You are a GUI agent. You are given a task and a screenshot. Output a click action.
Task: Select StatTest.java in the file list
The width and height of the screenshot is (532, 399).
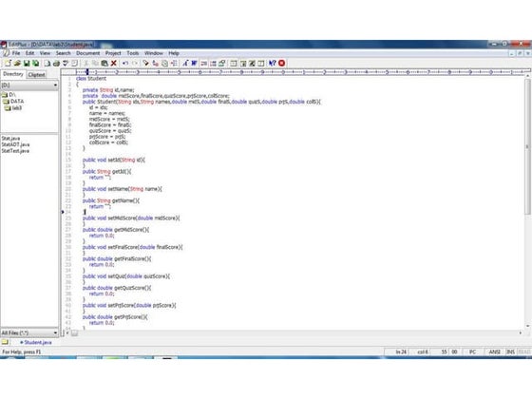click(15, 151)
